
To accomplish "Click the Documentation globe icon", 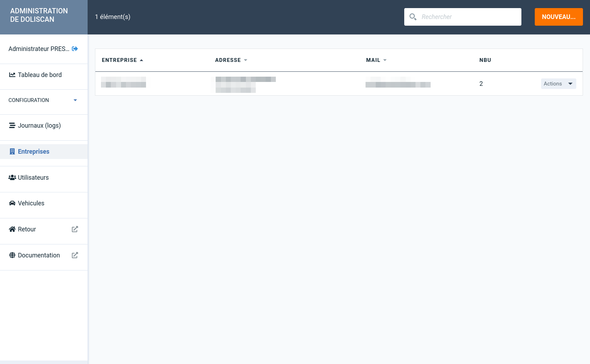I will [12, 255].
